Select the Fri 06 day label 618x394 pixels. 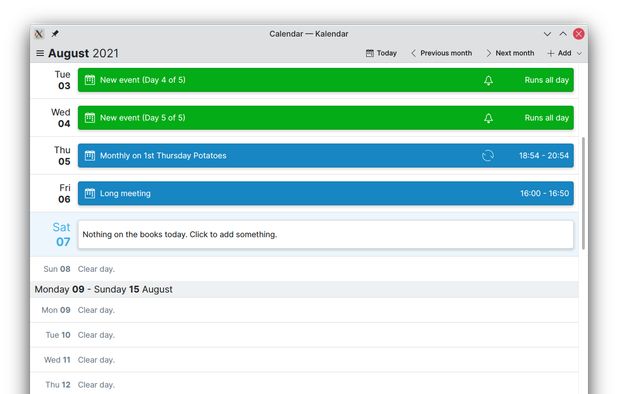point(64,193)
